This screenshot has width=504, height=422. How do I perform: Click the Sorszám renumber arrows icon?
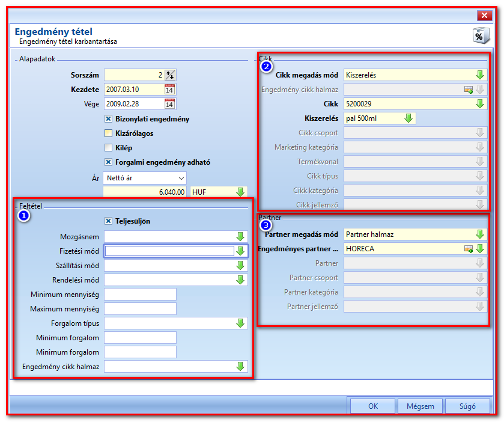(x=170, y=75)
